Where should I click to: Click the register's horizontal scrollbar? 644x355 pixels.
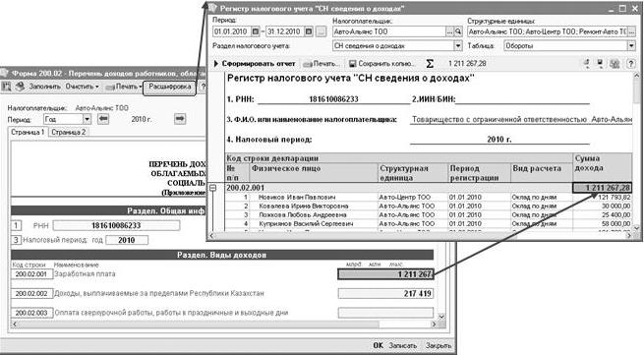coord(421,236)
